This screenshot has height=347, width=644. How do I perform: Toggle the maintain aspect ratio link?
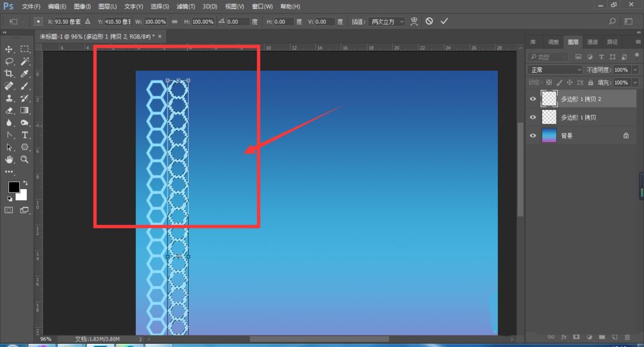click(x=175, y=22)
